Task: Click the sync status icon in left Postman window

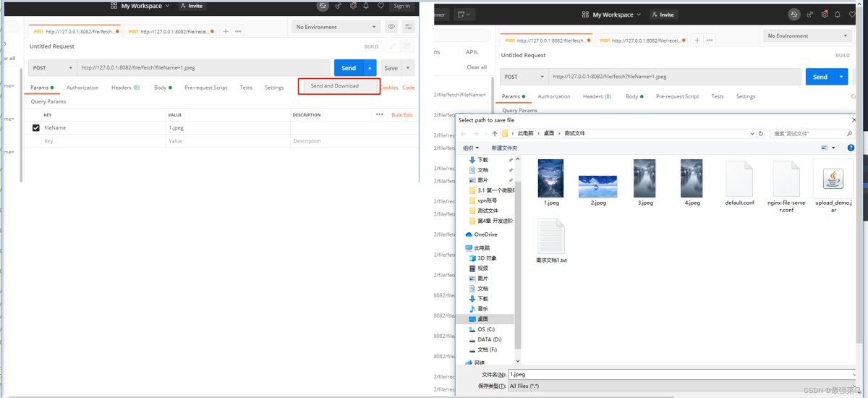Action: [323, 6]
